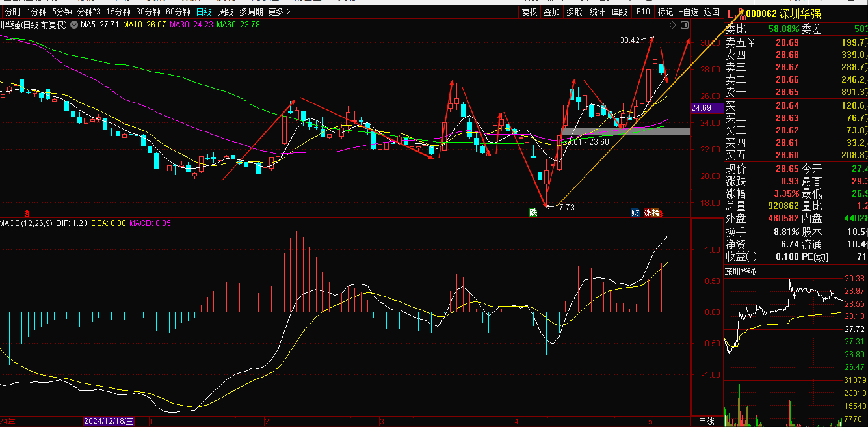Image resolution: width=868 pixels, height=427 pixels.
Task: Open the 多周期 multi-period view
Action: pos(251,12)
